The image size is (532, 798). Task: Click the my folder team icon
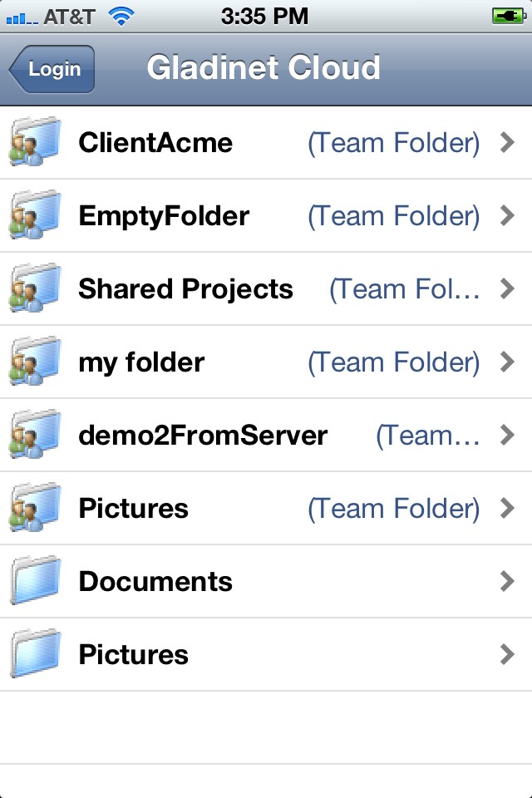tap(36, 362)
